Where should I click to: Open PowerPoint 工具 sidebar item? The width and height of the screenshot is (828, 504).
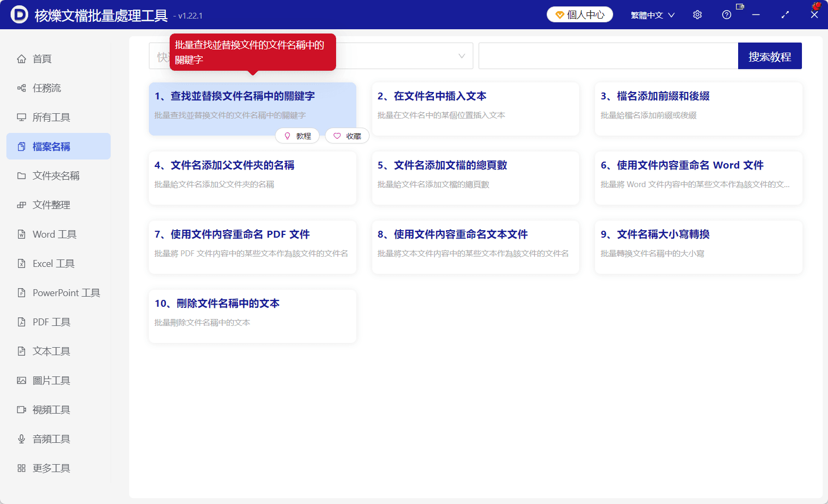tap(58, 293)
